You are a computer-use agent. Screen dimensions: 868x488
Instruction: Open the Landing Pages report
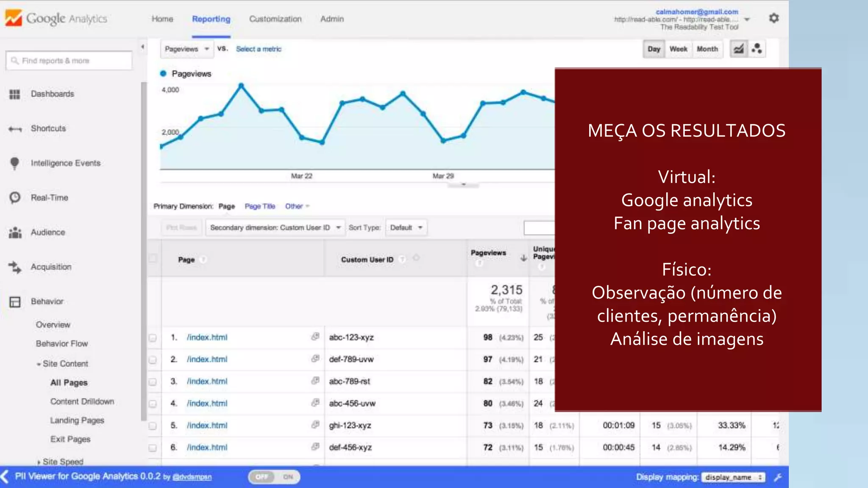coord(77,421)
